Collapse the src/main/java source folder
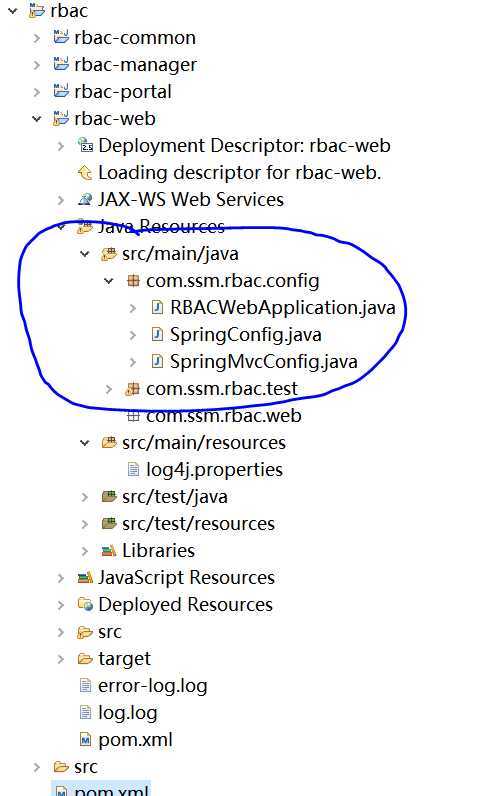Image resolution: width=478 pixels, height=796 pixels. click(x=85, y=254)
